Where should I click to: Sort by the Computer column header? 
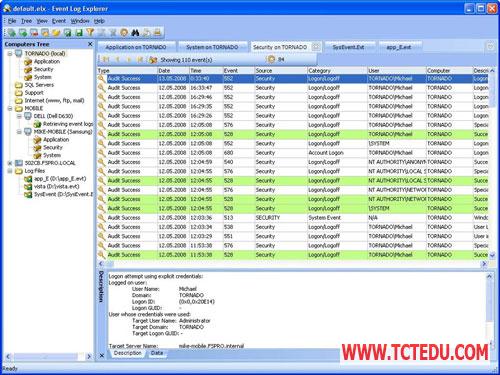[x=449, y=71]
